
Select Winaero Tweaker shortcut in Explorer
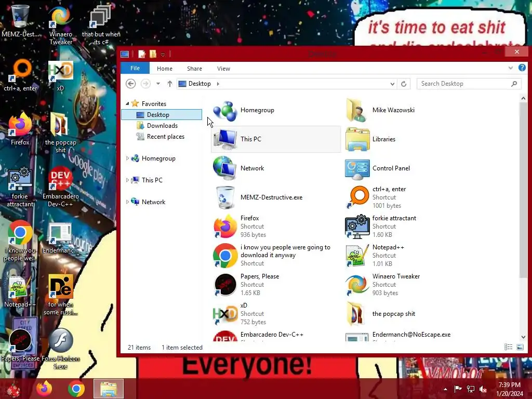[x=407, y=285]
